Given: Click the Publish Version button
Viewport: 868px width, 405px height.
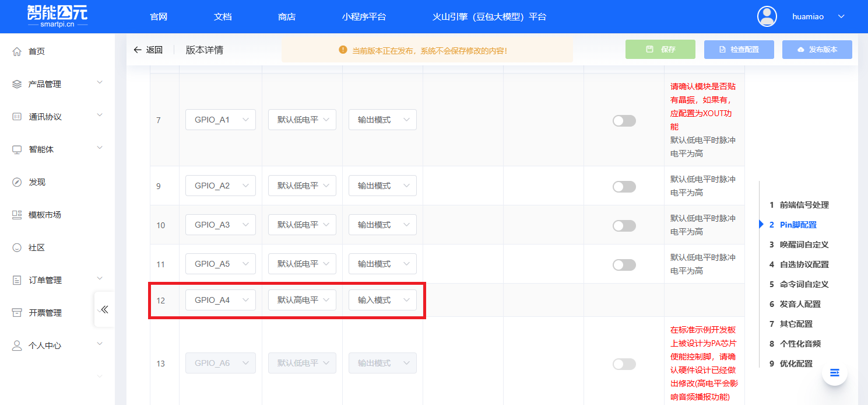Looking at the screenshot, I should (817, 50).
